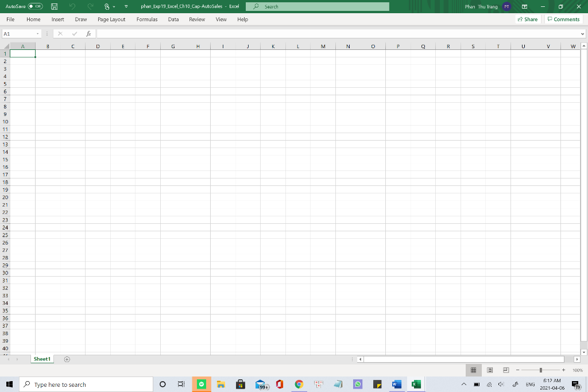Open Mail app from the taskbar

261,384
